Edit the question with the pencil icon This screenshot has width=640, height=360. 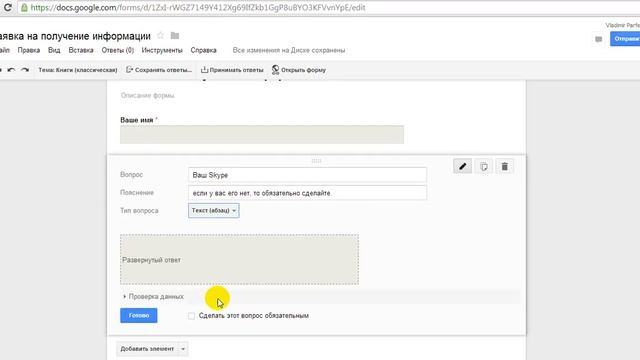(462, 167)
